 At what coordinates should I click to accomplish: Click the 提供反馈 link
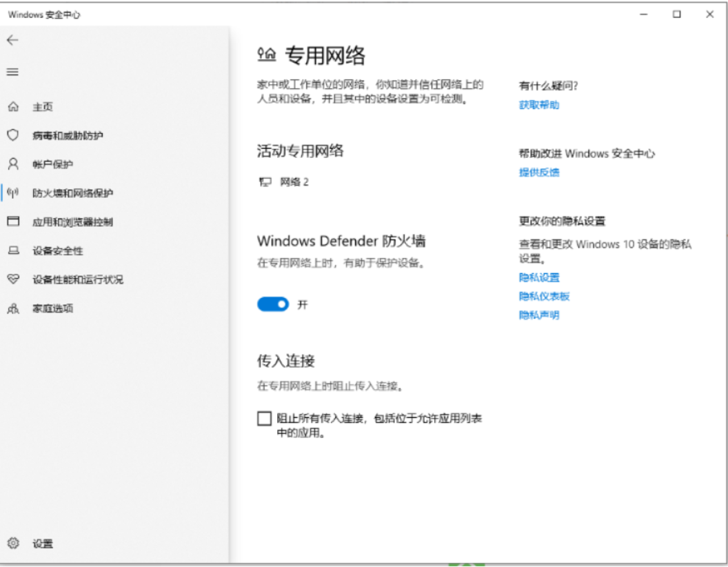point(538,172)
